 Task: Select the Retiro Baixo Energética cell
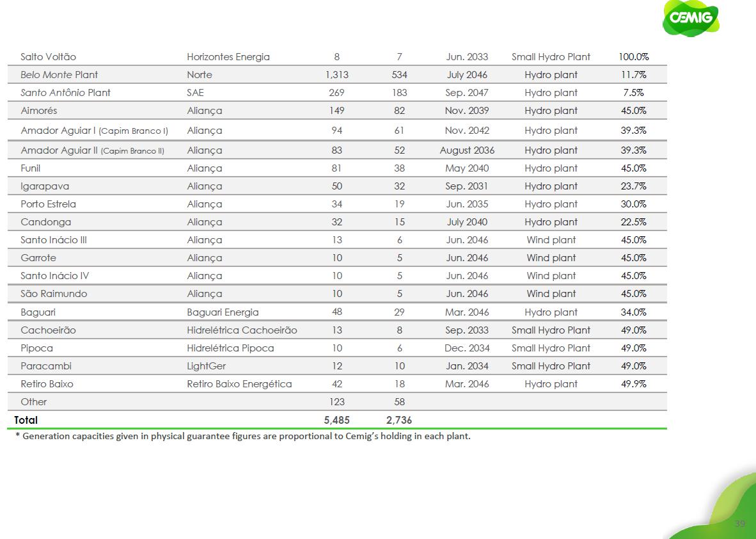click(x=239, y=384)
